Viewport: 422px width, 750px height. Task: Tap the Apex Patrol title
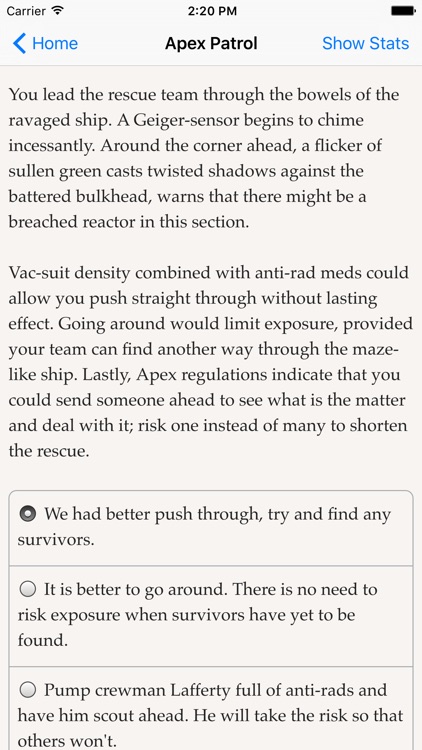[x=211, y=44]
